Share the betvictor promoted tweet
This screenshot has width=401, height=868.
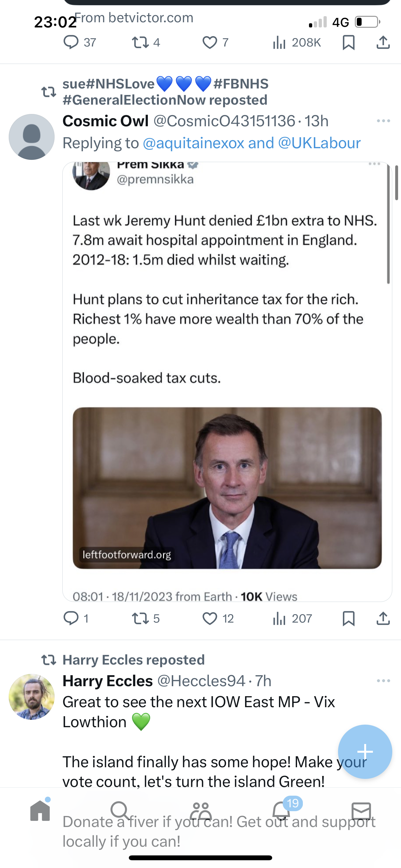point(383,42)
